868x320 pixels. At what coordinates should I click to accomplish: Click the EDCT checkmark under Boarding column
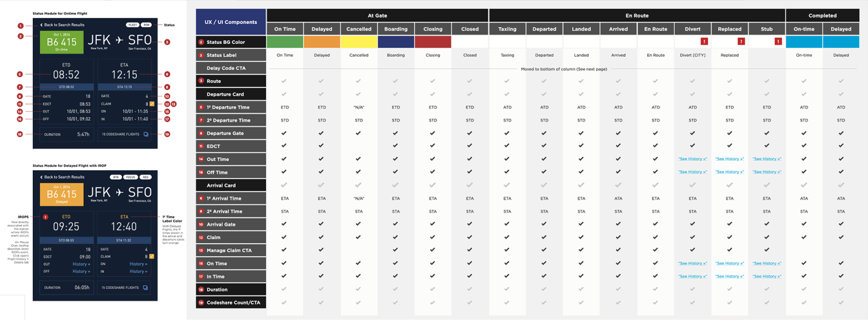(x=396, y=146)
